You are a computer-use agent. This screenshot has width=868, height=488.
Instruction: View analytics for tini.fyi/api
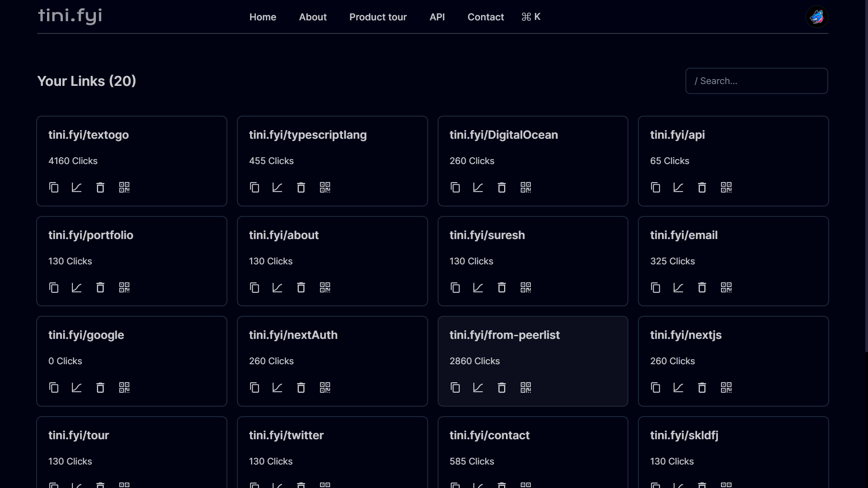(x=678, y=188)
